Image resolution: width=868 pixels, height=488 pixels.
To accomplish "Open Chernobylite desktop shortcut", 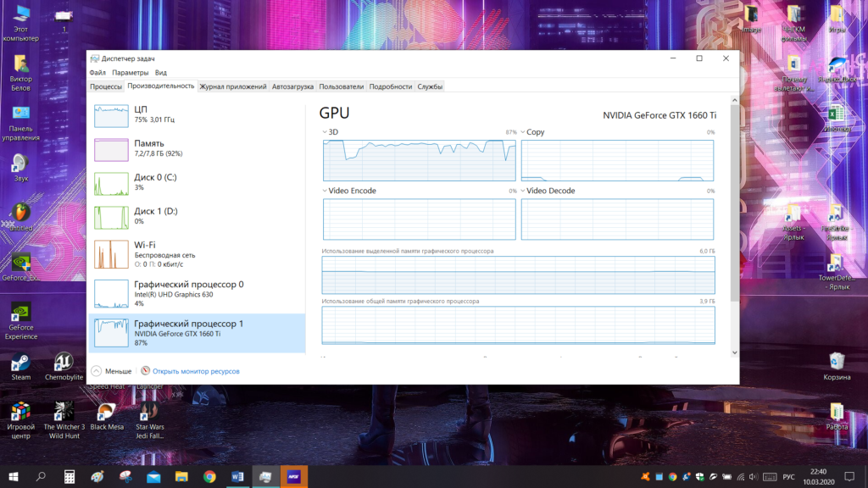I will point(64,367).
